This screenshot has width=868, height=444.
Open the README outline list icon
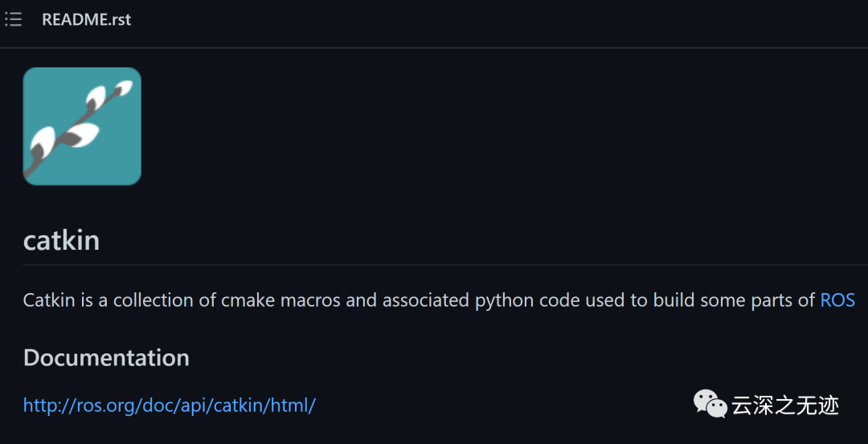[x=13, y=20]
